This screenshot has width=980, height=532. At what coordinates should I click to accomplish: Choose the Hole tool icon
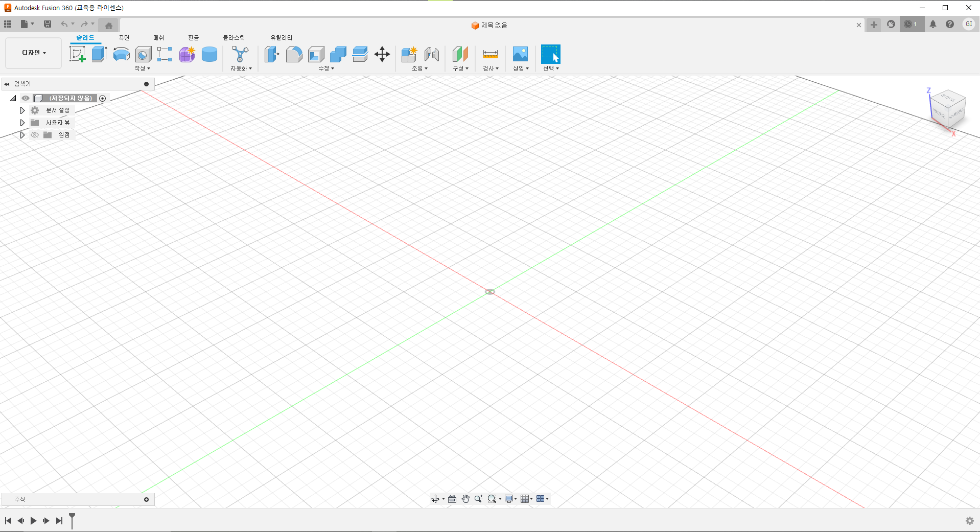[143, 54]
